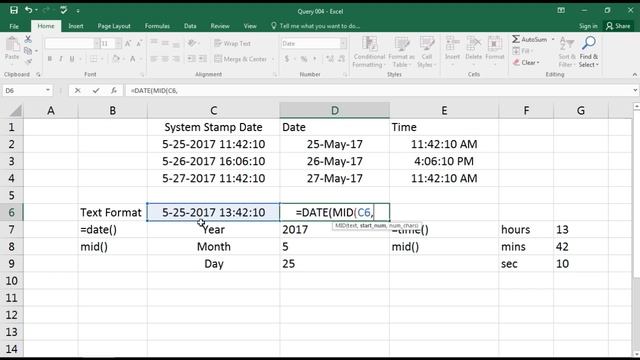Open the Clear dropdown in Editing group
The image size is (640, 360).
526,62
